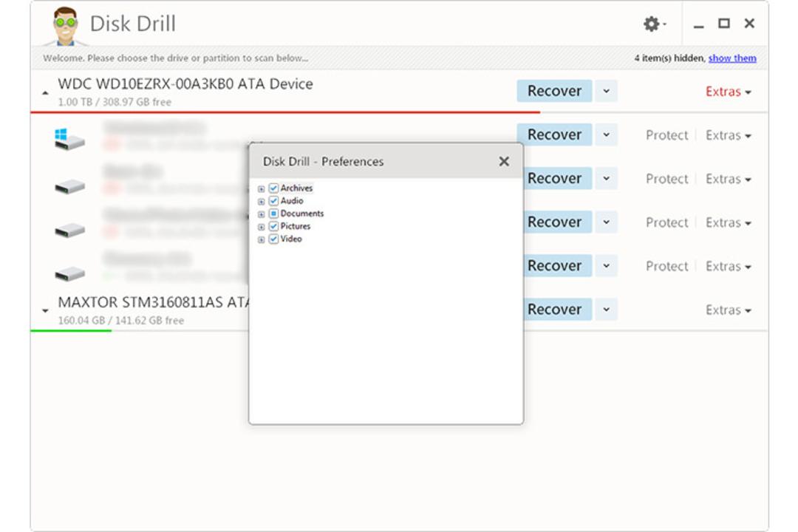Toggle the Documents checkbox
The width and height of the screenshot is (798, 532).
(273, 214)
